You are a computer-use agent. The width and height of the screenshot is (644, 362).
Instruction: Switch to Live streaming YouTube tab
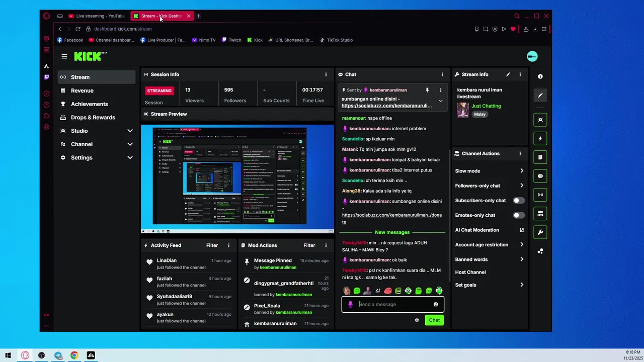pos(97,16)
